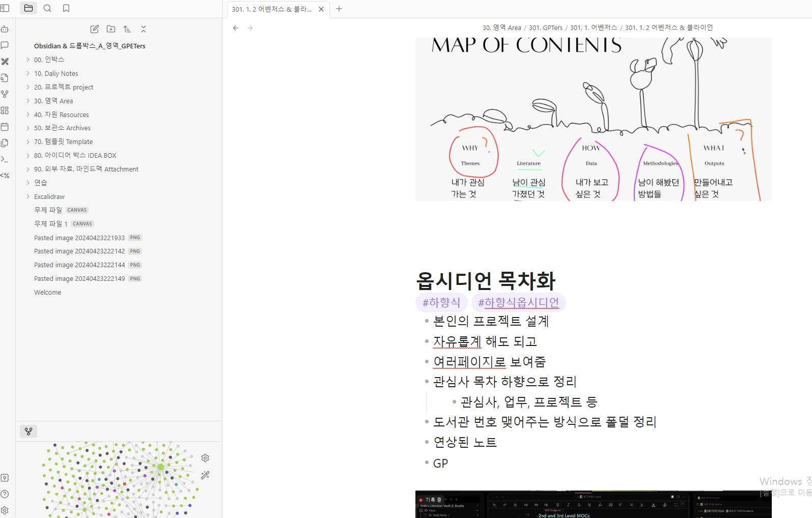Create a new canvas via ribbon icon
Viewport: 812px width, 518px height.
click(5, 110)
